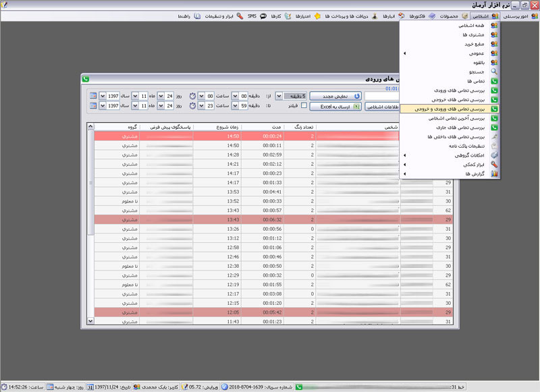Screen dimensions: 540x392
Task: Open the 'فاکتورها' menu
Action: click(422, 16)
